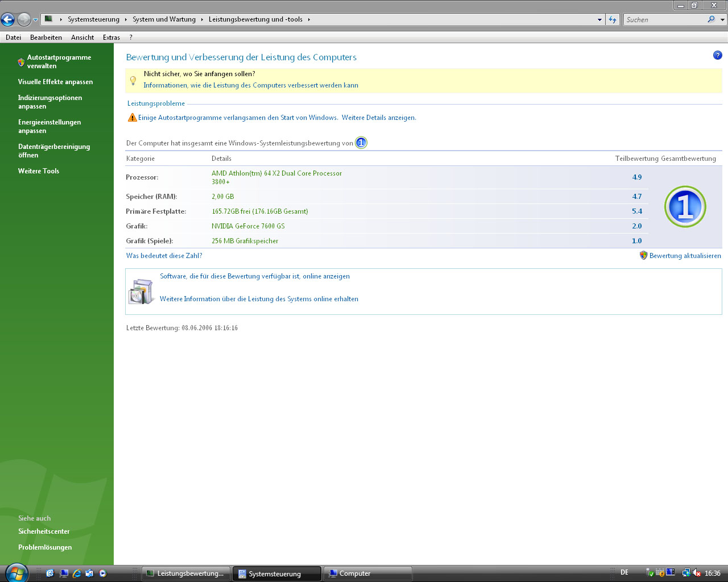This screenshot has width=728, height=582.
Task: Click 'Weitere Information über die Leistung' link
Action: coord(259,299)
